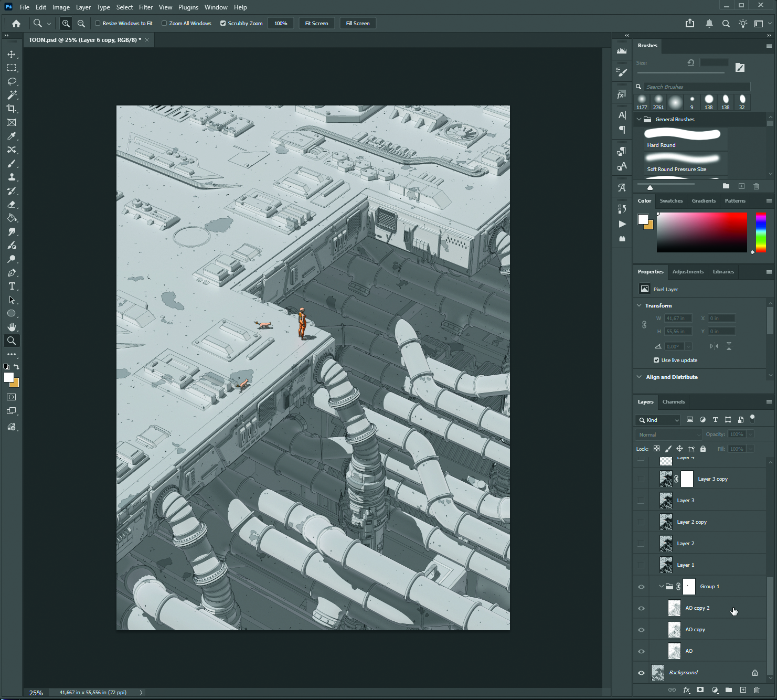Select the Lasso tool

point(12,82)
